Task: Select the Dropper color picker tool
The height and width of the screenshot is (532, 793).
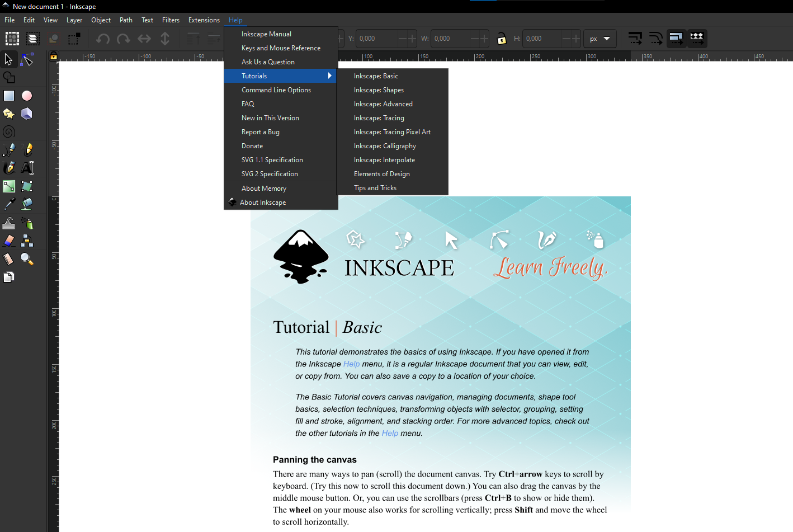Action: point(8,204)
